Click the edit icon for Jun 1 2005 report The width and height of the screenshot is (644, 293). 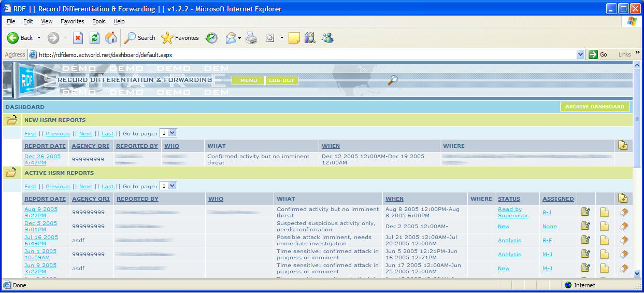(586, 254)
